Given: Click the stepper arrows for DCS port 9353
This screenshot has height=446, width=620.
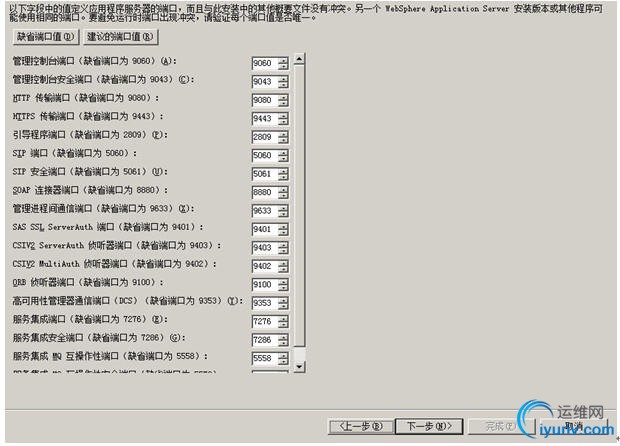Looking at the screenshot, I should tap(283, 303).
